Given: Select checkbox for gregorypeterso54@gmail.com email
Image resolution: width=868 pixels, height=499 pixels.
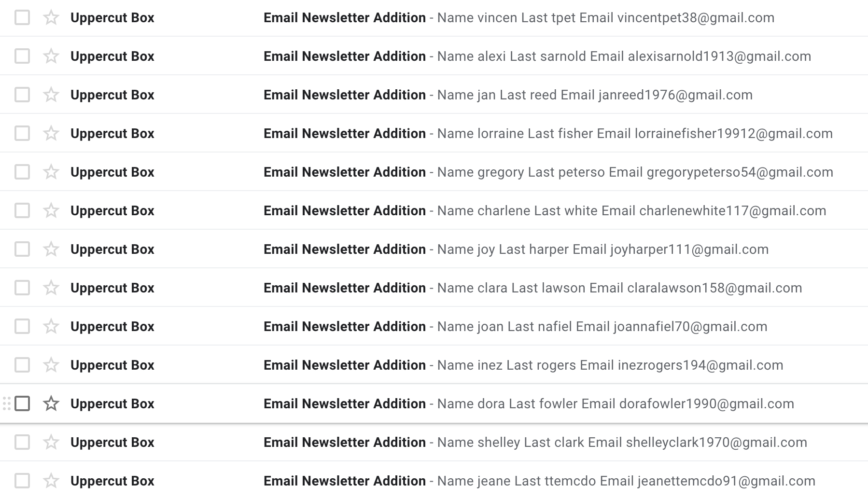Looking at the screenshot, I should tap(22, 172).
